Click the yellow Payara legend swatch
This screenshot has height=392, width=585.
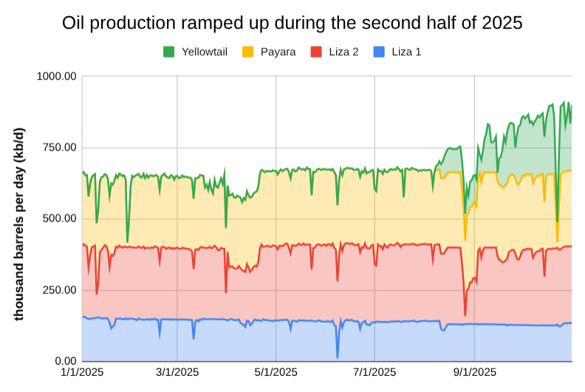(248, 52)
